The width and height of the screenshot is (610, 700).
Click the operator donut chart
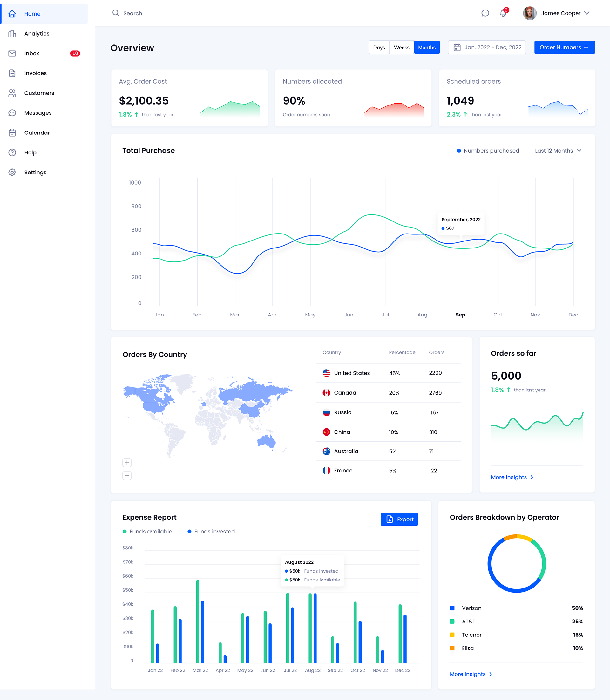(x=516, y=563)
